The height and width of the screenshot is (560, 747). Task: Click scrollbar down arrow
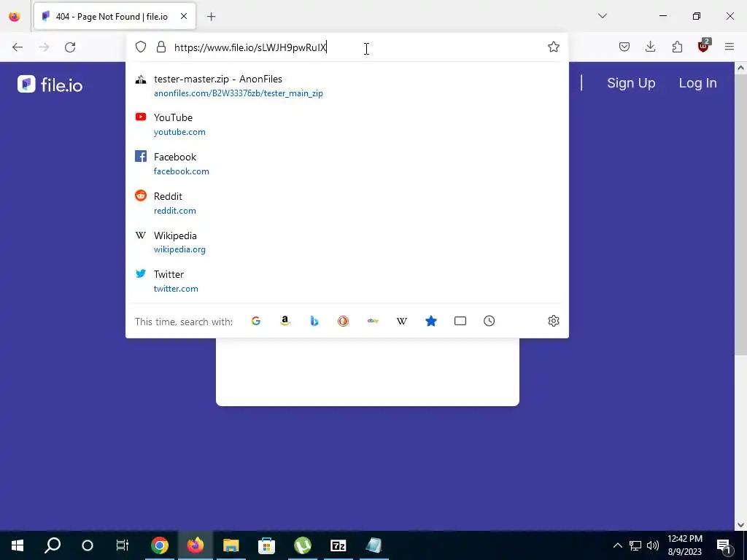coord(740,525)
